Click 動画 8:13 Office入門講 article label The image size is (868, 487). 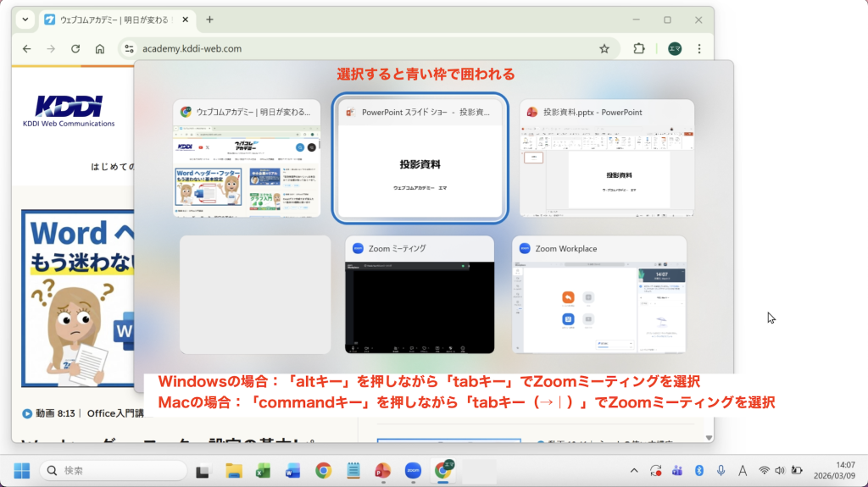[83, 413]
